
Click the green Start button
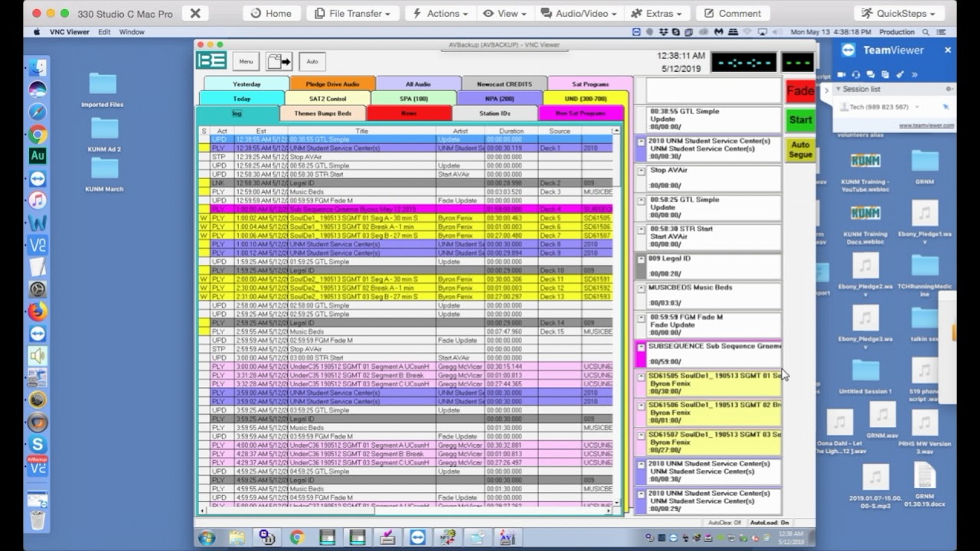(800, 119)
